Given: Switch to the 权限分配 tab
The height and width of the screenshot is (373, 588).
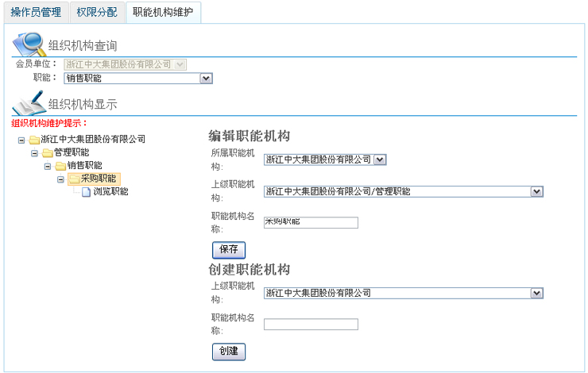Looking at the screenshot, I should coord(97,13).
